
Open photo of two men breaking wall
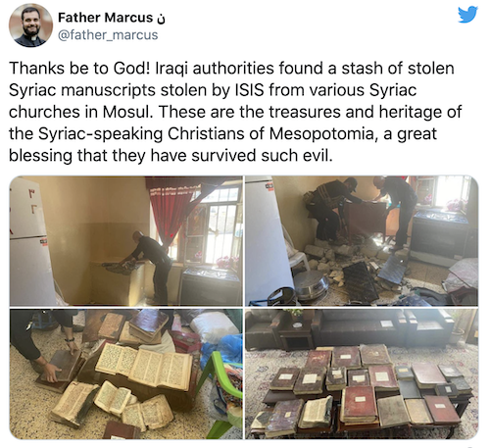(x=362, y=241)
